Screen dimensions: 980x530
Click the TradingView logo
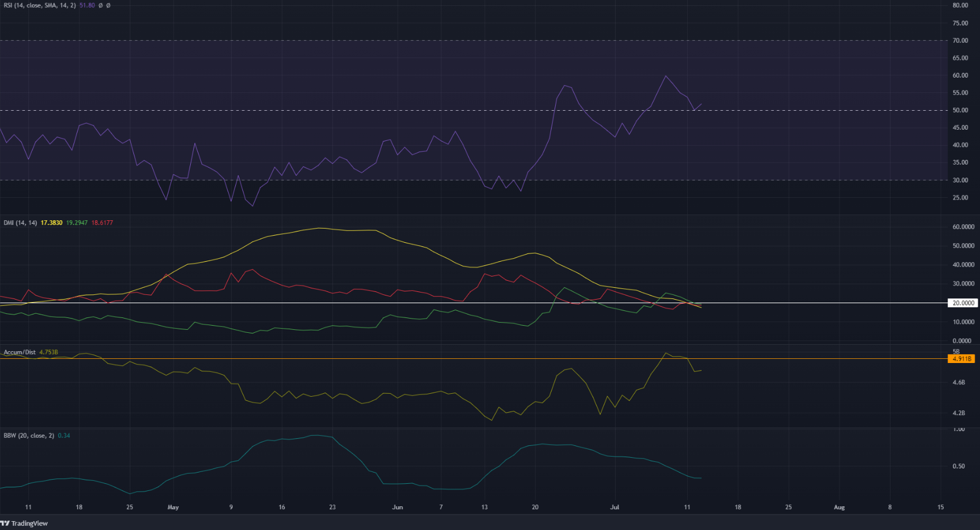click(25, 523)
